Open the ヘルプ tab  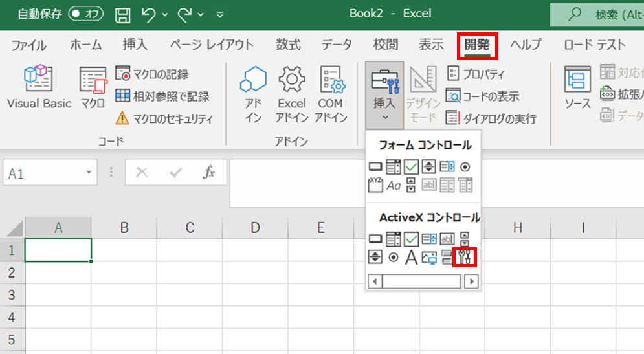pyautogui.click(x=526, y=45)
